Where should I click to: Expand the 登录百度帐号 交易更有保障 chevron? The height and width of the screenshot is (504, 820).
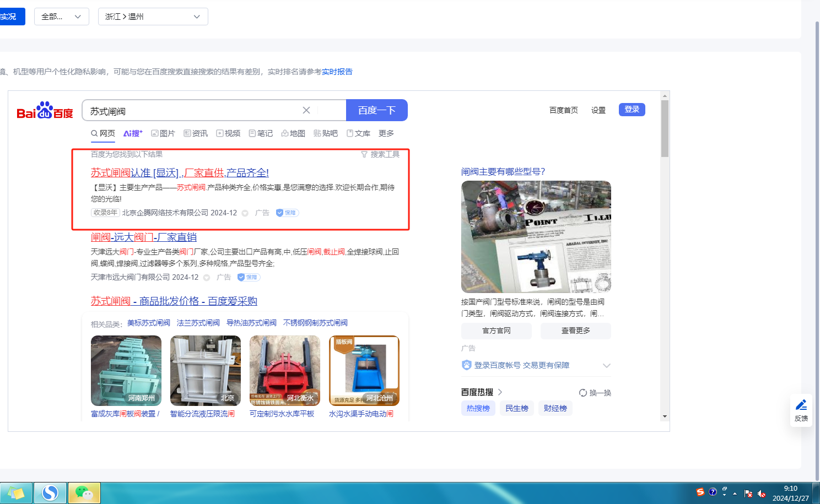[x=607, y=366]
